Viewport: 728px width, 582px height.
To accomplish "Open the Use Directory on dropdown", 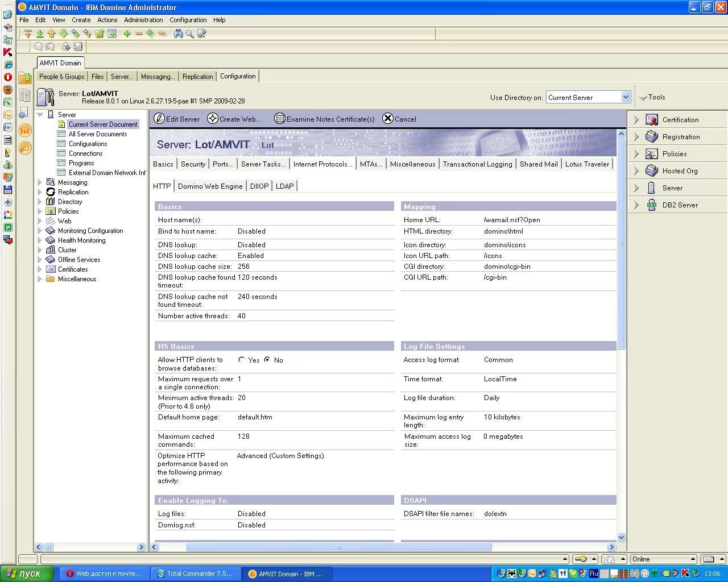I will point(626,97).
